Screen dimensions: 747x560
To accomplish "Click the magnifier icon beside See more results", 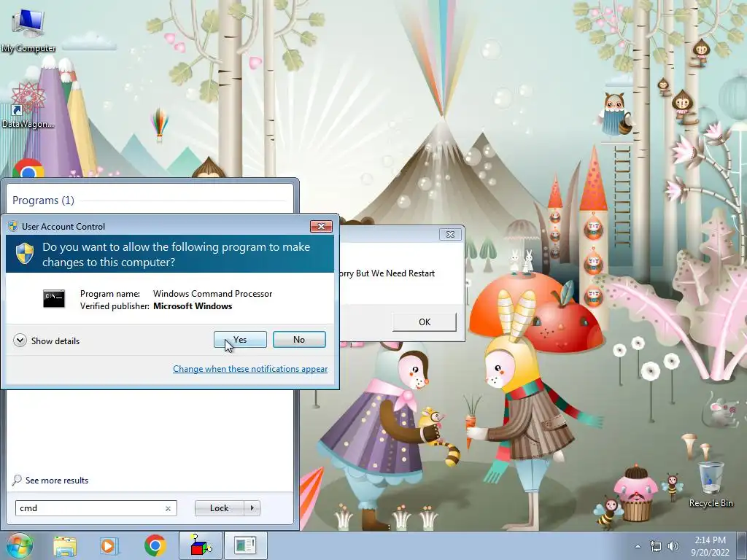I will click(17, 480).
